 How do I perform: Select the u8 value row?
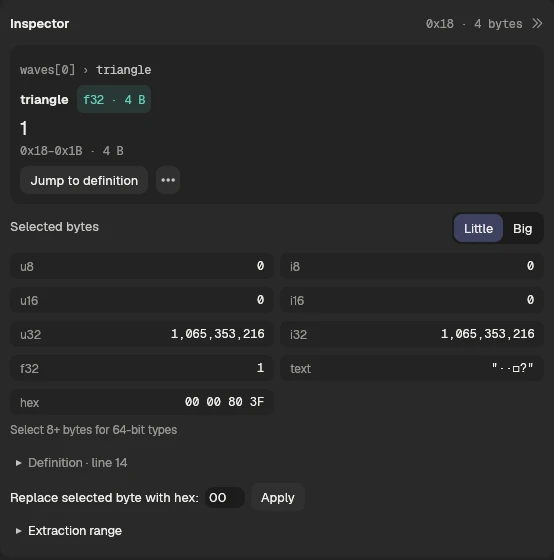[x=142, y=266]
